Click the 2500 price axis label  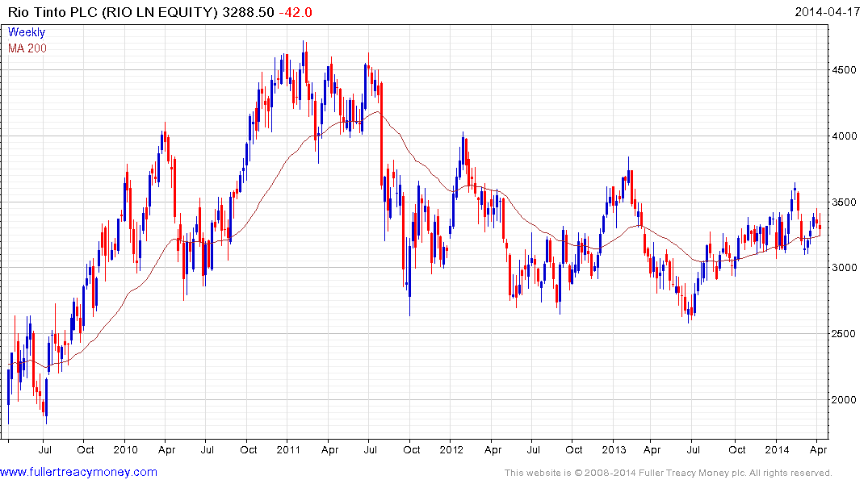click(x=845, y=333)
